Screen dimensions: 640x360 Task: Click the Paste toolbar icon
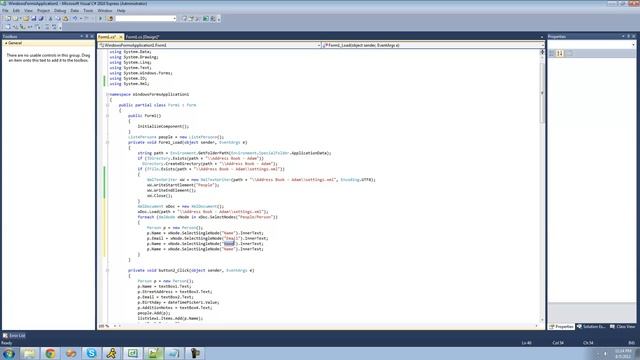65,18
